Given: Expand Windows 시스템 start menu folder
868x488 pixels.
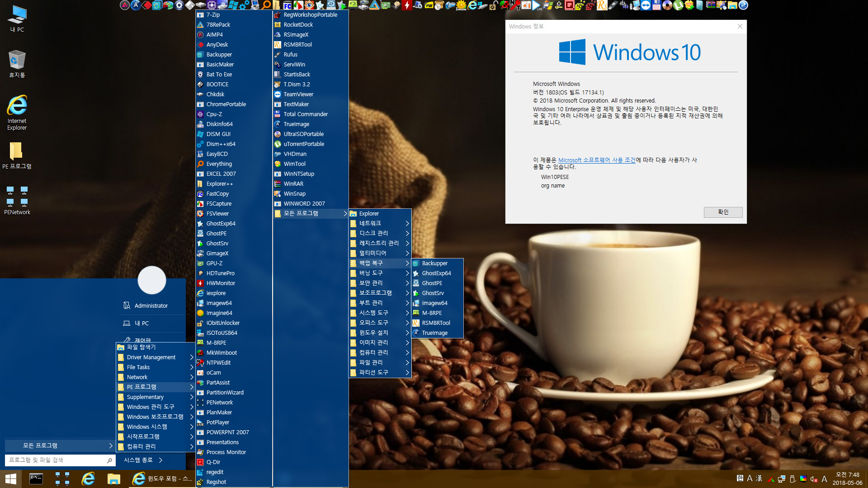Looking at the screenshot, I should tap(156, 427).
